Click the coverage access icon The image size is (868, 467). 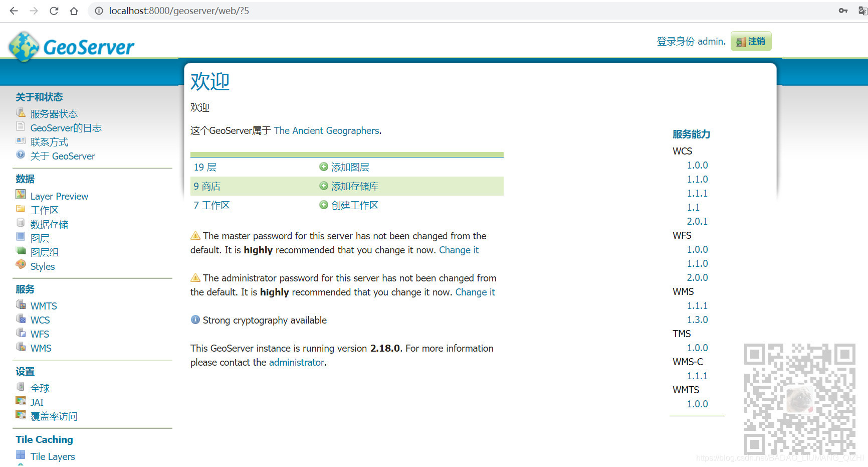21,414
